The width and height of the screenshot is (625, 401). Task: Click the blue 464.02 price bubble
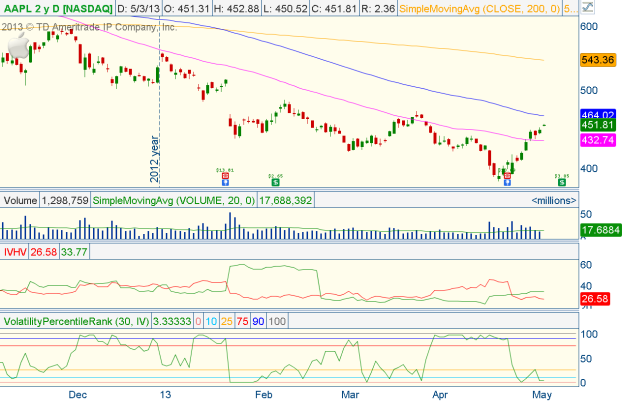click(601, 115)
